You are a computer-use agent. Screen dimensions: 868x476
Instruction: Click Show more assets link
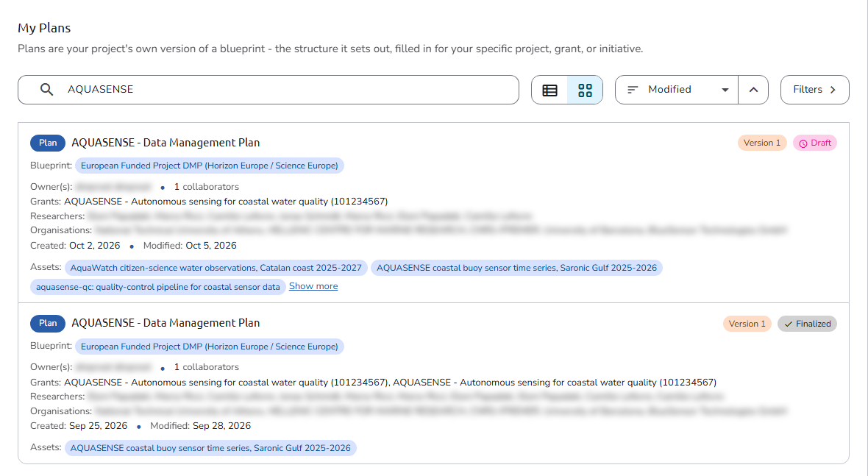tap(313, 286)
